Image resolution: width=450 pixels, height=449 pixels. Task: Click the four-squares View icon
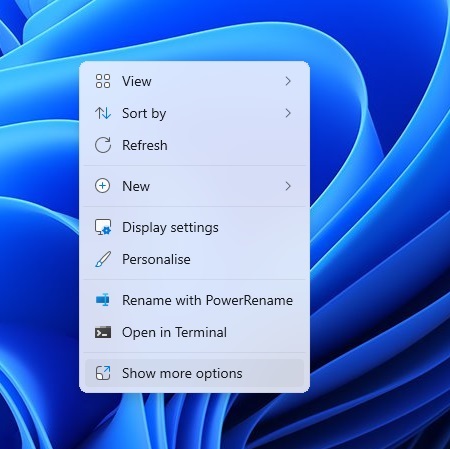[x=103, y=81]
